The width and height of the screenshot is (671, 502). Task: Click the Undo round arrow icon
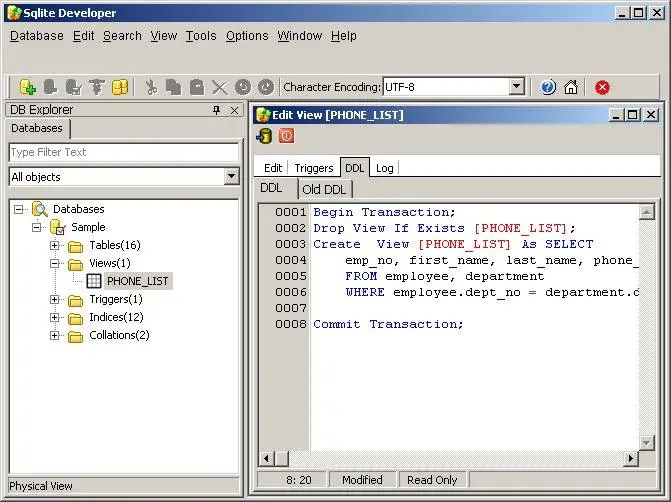tap(243, 87)
